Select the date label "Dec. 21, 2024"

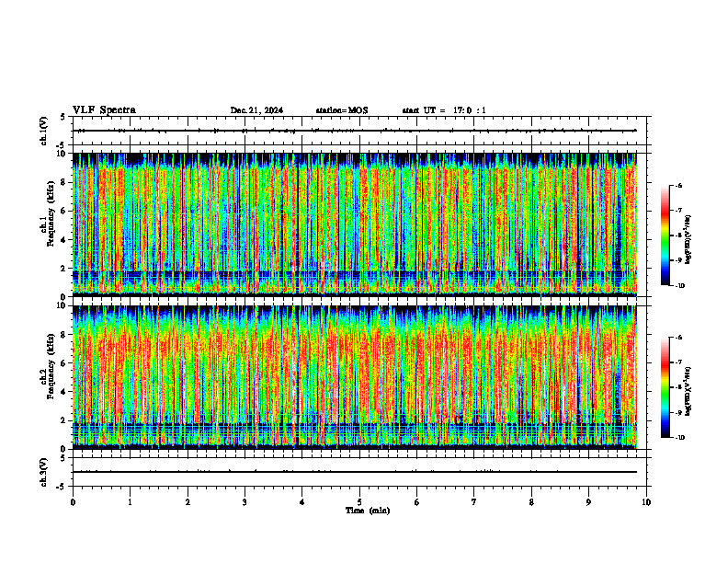pos(256,110)
